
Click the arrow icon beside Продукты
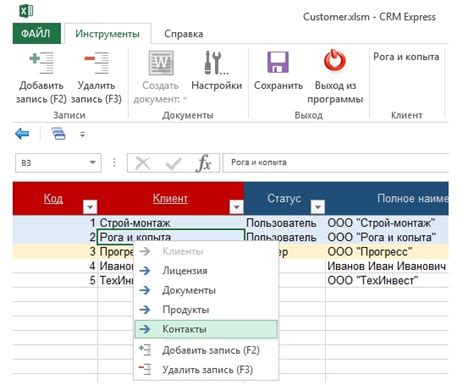[145, 309]
